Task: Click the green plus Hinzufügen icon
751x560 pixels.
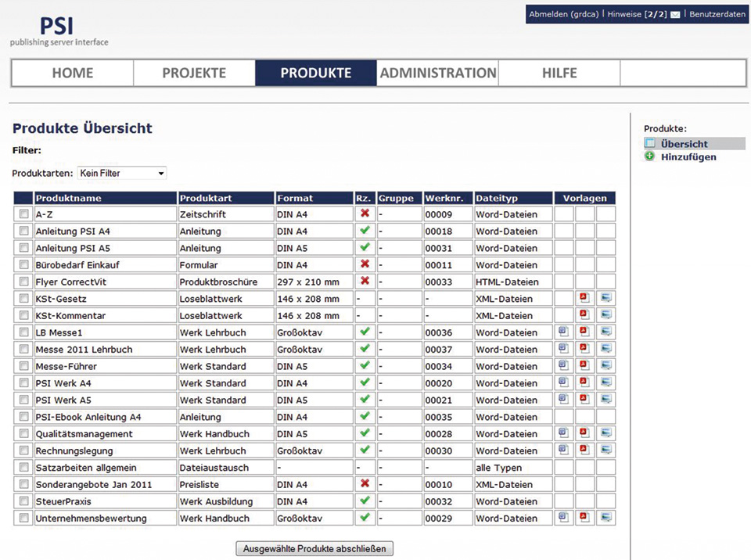Action: [x=649, y=156]
